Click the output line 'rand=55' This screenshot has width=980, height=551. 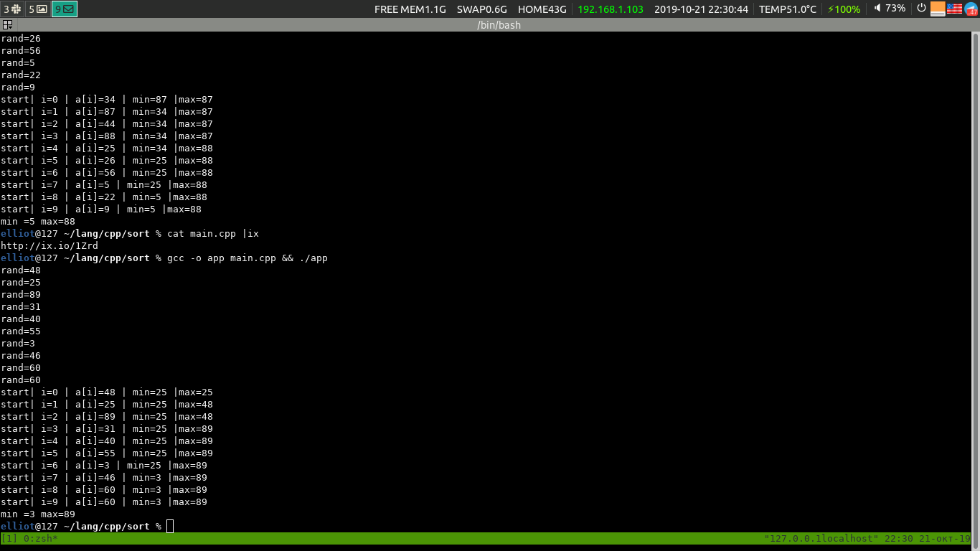pos(21,331)
